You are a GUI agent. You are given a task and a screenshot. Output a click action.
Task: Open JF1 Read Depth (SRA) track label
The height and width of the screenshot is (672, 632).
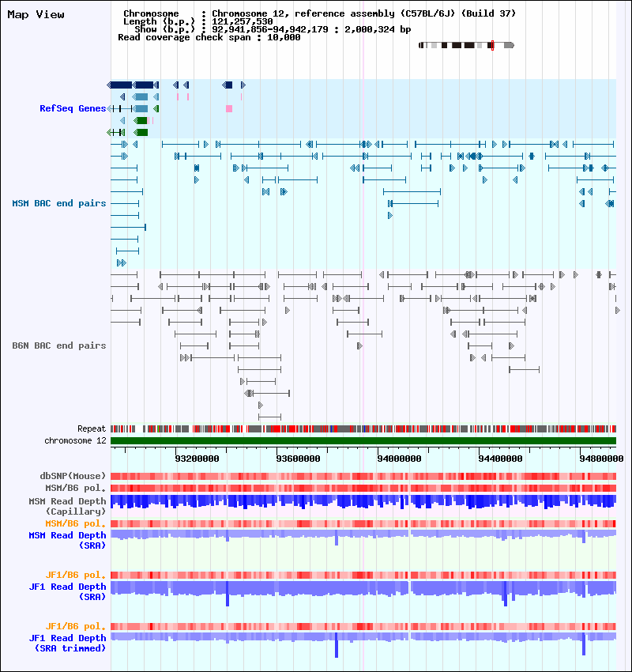pyautogui.click(x=67, y=591)
